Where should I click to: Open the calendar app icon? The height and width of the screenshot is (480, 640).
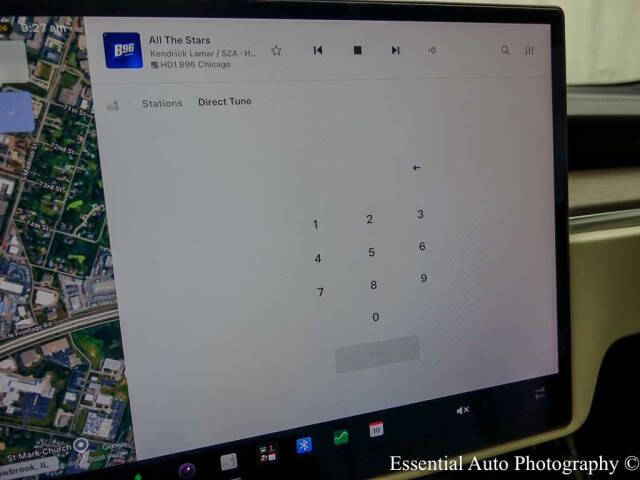[x=376, y=430]
